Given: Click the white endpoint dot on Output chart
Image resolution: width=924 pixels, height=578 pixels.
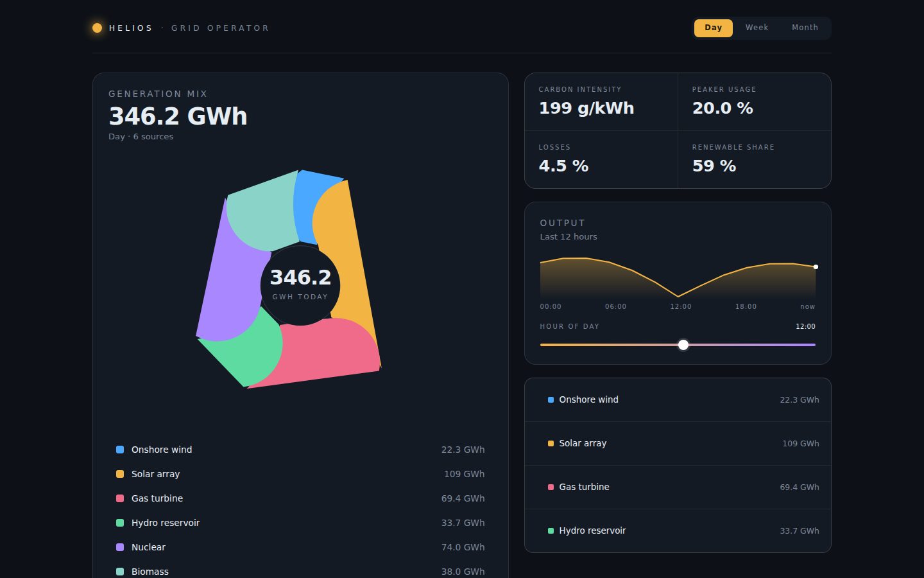Looking at the screenshot, I should (x=816, y=267).
